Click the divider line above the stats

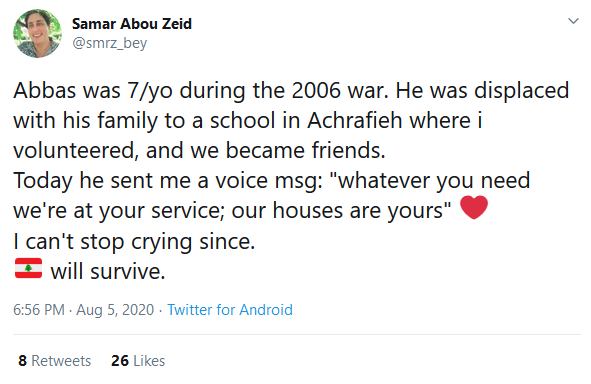click(297, 334)
